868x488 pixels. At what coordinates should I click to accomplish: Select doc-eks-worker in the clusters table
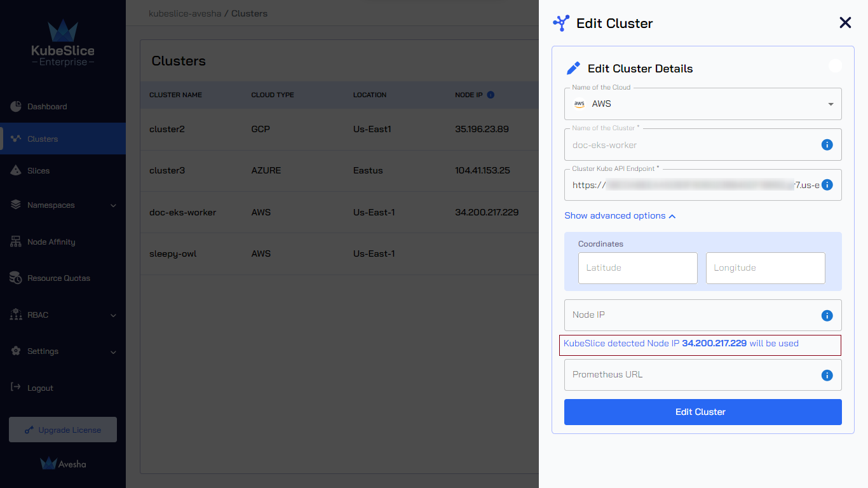(183, 212)
